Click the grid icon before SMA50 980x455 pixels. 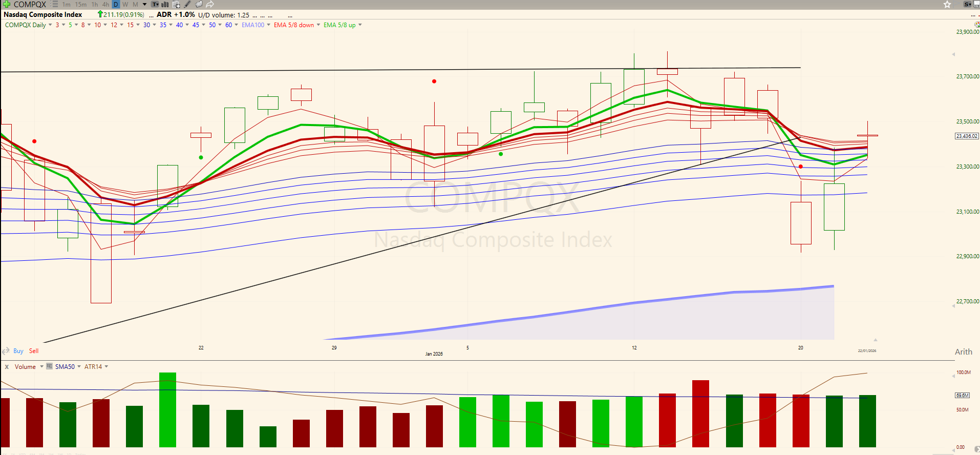(x=49, y=366)
